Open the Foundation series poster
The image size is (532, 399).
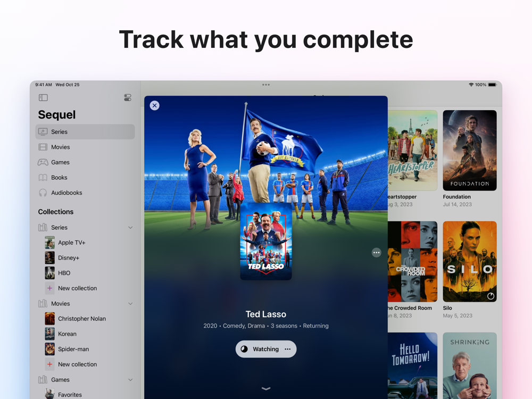470,151
